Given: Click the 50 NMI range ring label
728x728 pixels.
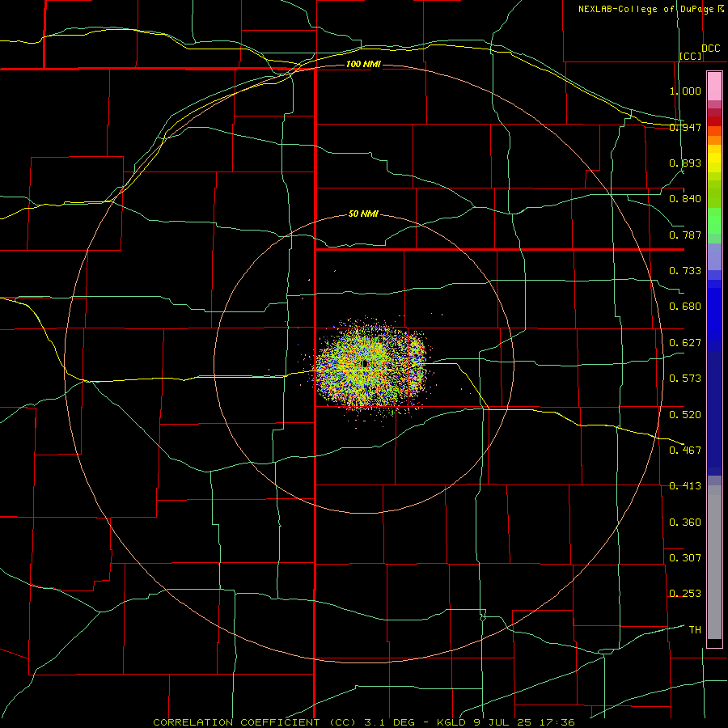Looking at the screenshot, I should pos(363,214).
